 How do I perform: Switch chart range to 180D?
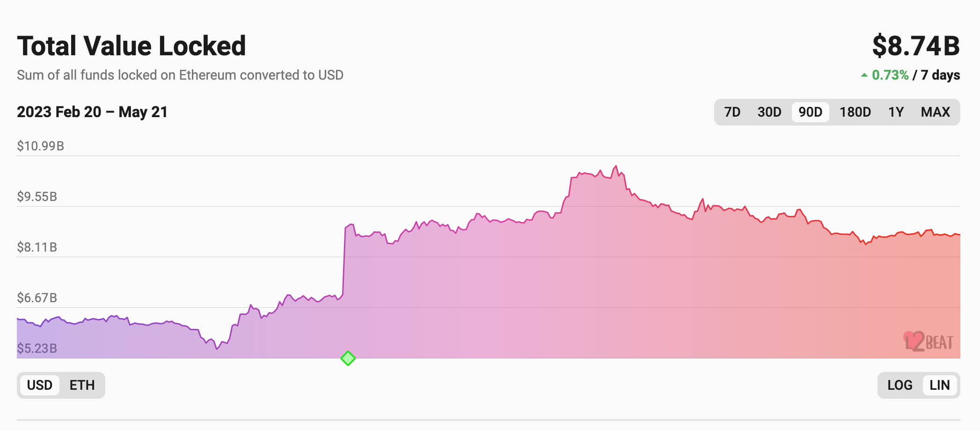click(855, 112)
